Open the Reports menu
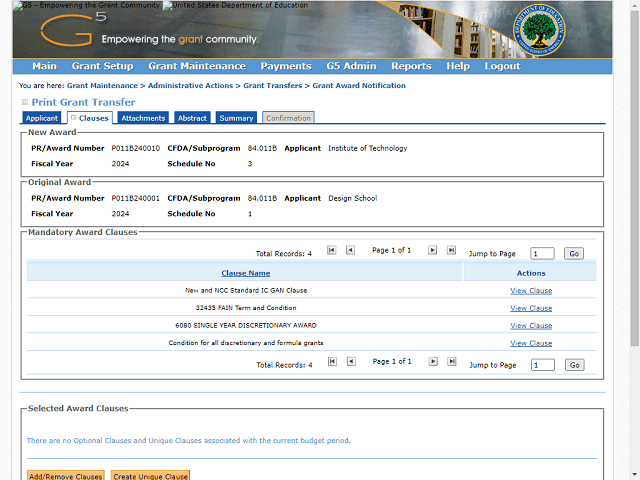This screenshot has height=480, width=640. coord(411,66)
